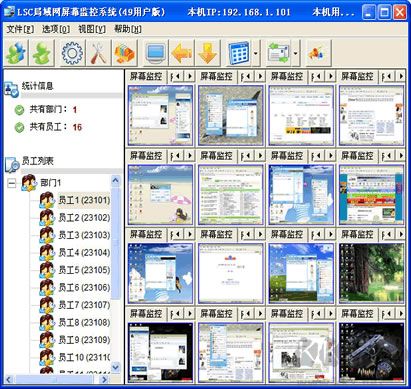Open settings with the gear toolbar icon
Image resolution: width=411 pixels, height=389 pixels.
pos(72,53)
